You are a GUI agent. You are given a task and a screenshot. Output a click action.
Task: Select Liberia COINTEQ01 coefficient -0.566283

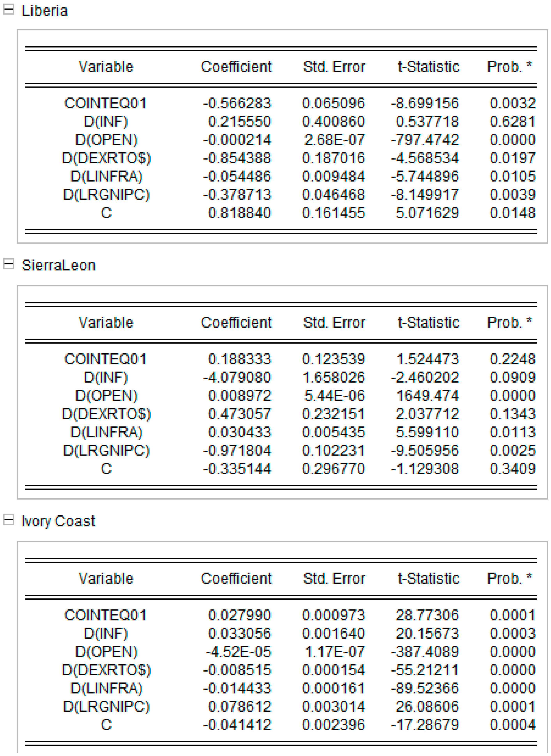pyautogui.click(x=237, y=103)
